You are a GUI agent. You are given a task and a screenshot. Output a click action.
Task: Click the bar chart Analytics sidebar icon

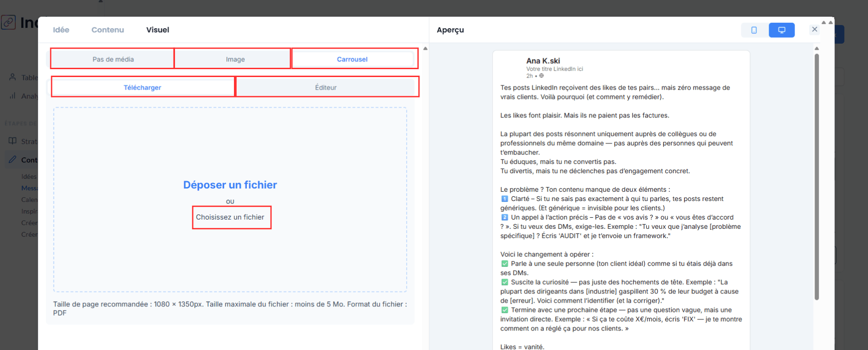tap(13, 96)
